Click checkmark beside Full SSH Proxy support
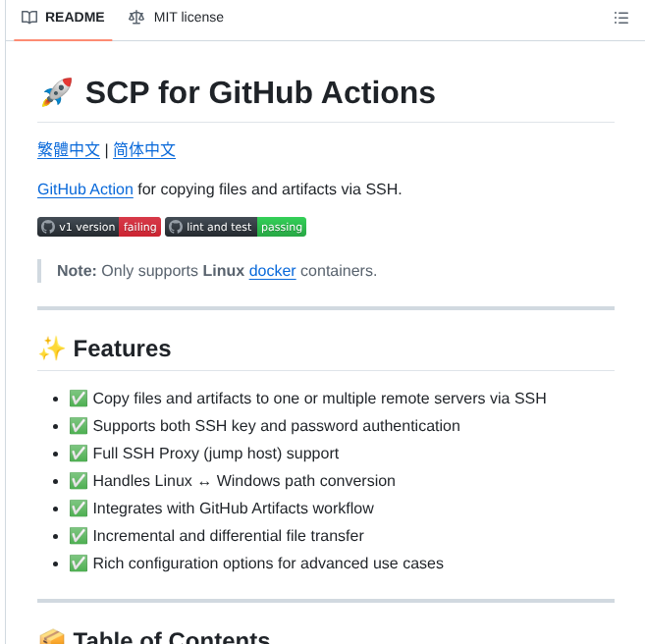The image size is (645, 644). (x=79, y=454)
